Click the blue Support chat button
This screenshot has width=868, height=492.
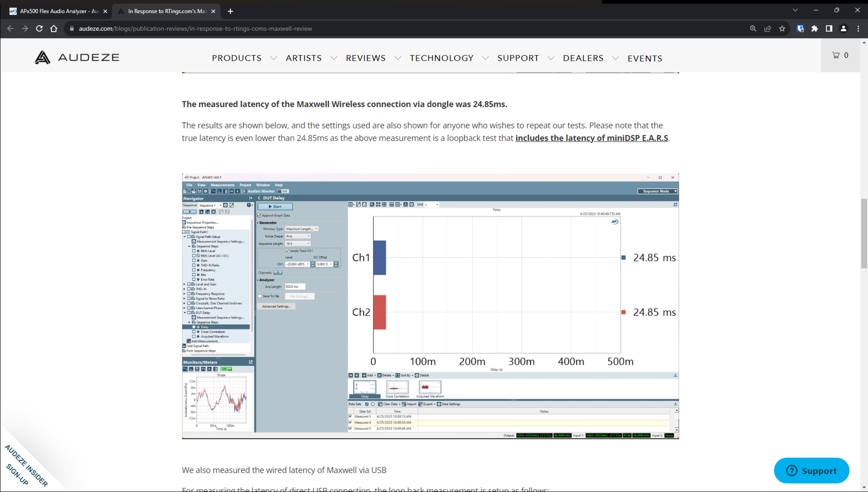click(x=811, y=470)
